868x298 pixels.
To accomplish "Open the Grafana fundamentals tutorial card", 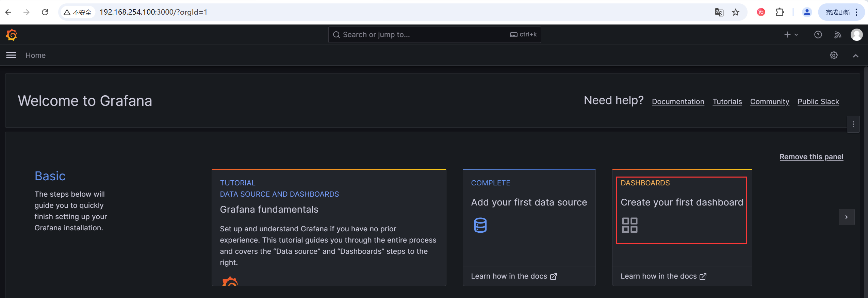I will (x=329, y=227).
